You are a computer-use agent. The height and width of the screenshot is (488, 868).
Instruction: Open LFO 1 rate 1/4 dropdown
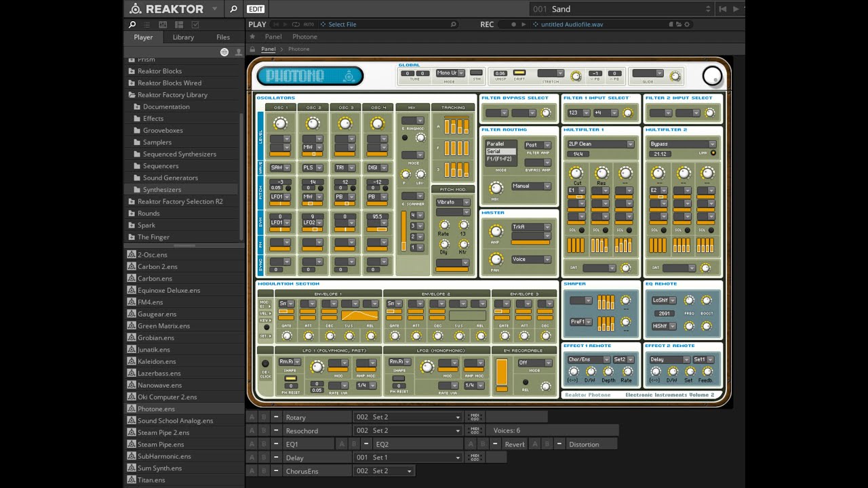click(x=367, y=385)
